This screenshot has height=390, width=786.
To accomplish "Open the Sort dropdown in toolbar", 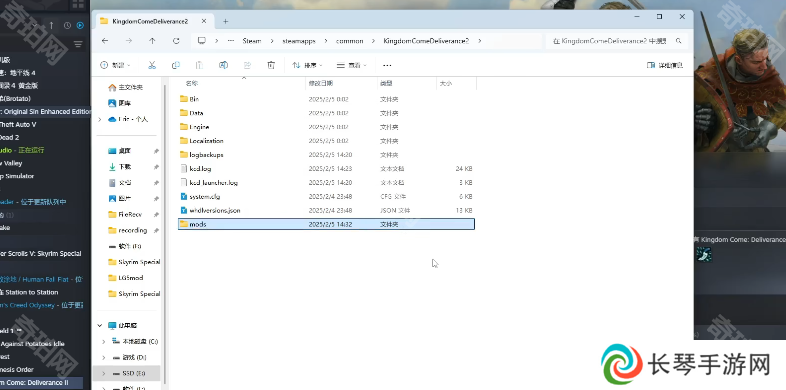I will click(307, 65).
